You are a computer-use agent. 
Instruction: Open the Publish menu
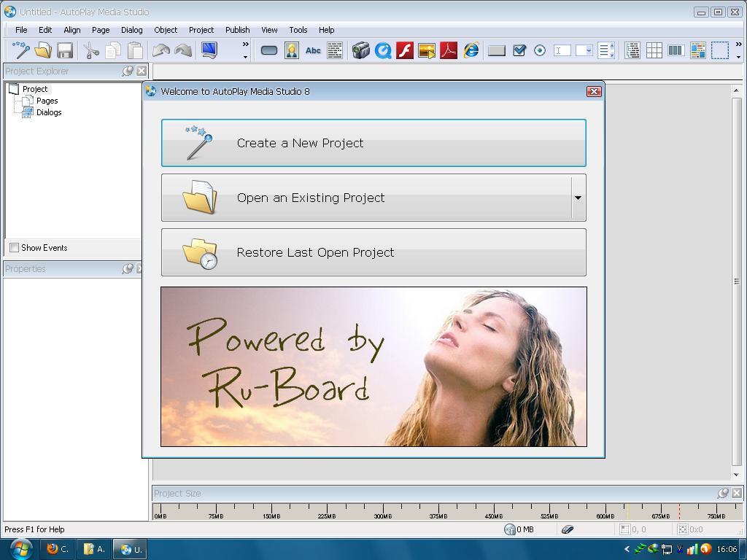[237, 29]
